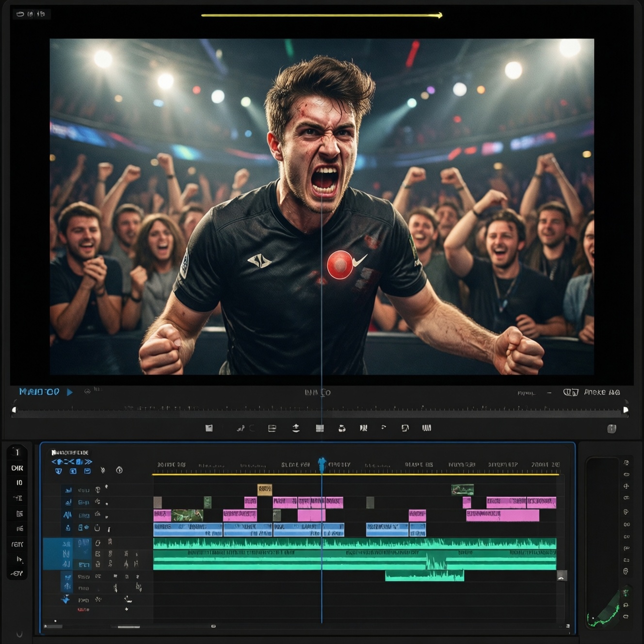Click the last icon of the centered transport group
Viewport: 644px width, 644px height.
427,428
